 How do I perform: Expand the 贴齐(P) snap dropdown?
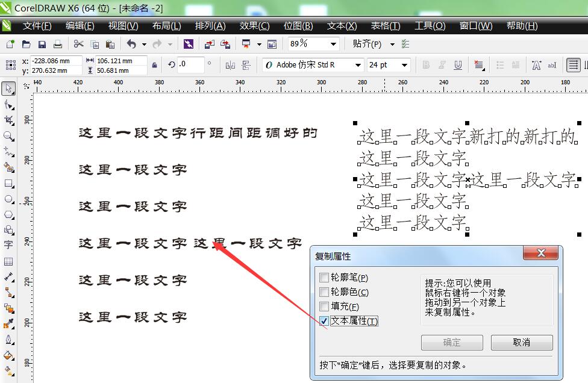click(x=392, y=44)
